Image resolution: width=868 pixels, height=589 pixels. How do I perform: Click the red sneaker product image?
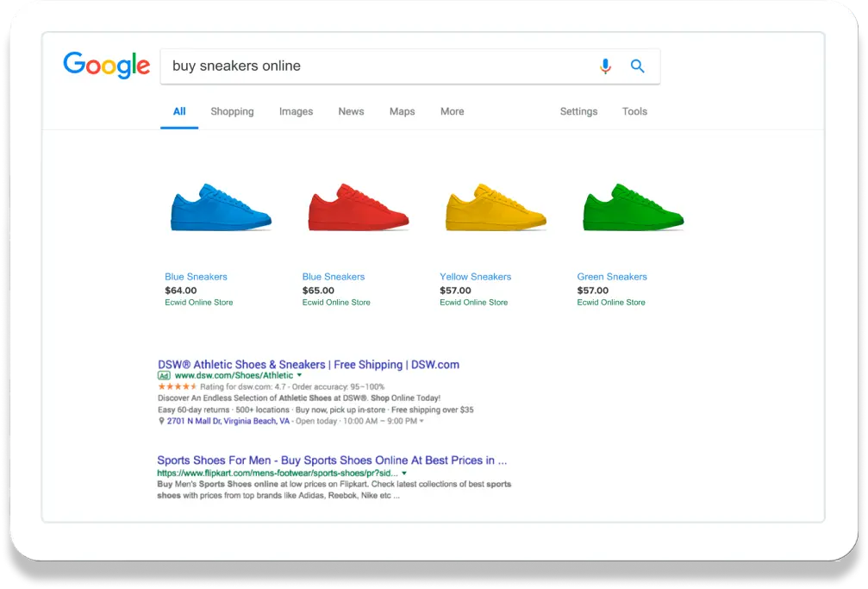359,207
